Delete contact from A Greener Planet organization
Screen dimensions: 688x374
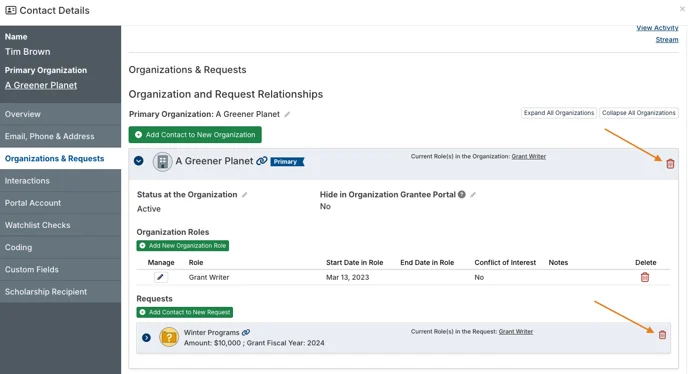pos(670,164)
